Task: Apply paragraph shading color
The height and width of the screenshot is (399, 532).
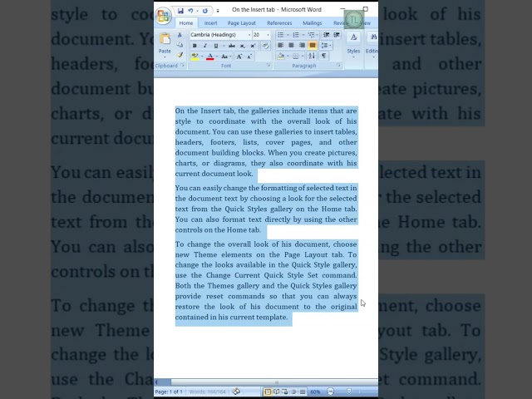Action: pos(281,56)
